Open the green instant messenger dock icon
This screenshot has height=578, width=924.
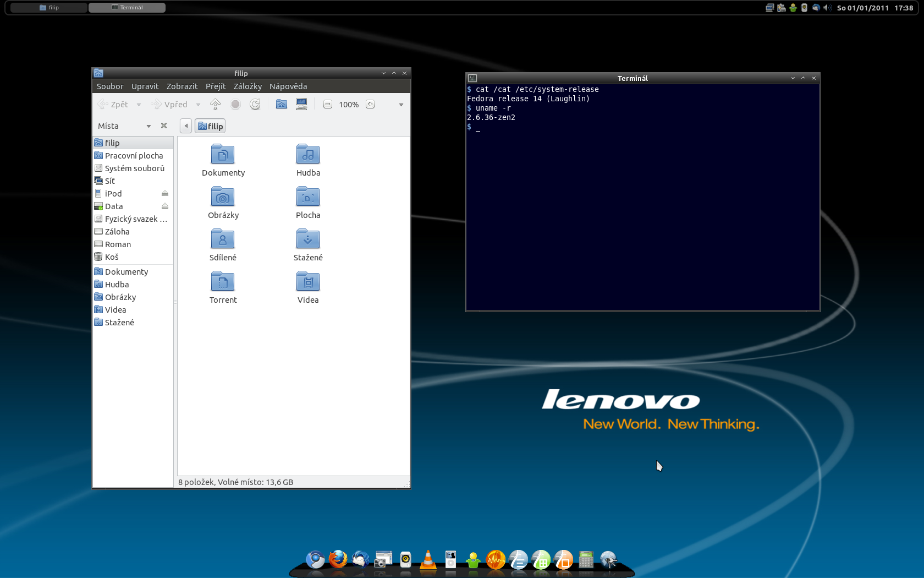(x=473, y=560)
